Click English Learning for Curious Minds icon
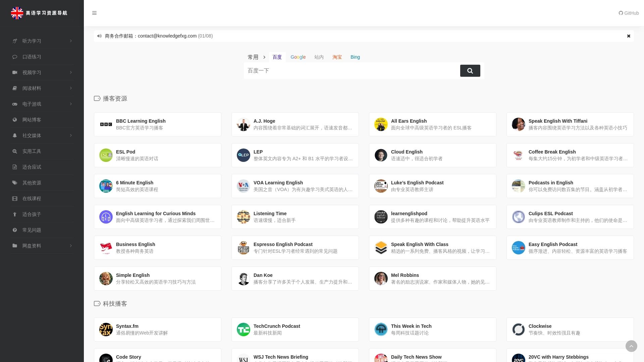The image size is (644, 362). click(106, 217)
